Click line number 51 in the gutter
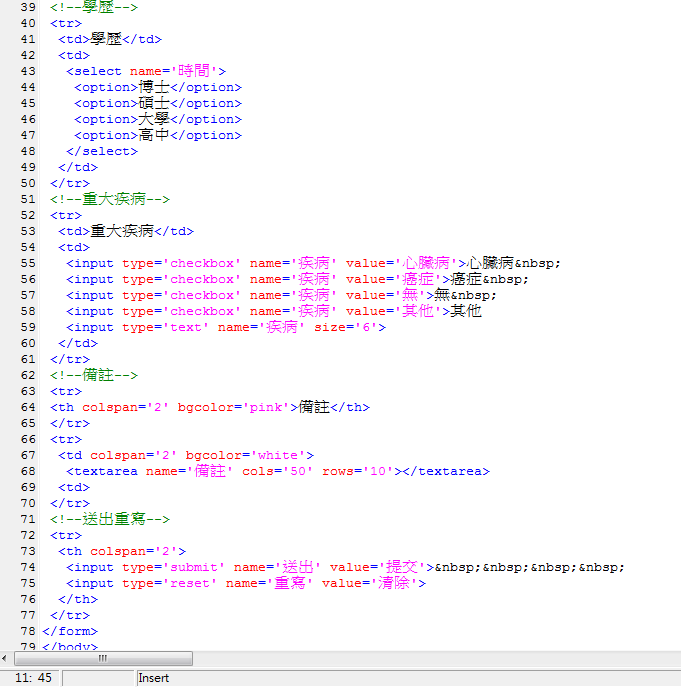681x687 pixels. click(x=28, y=199)
